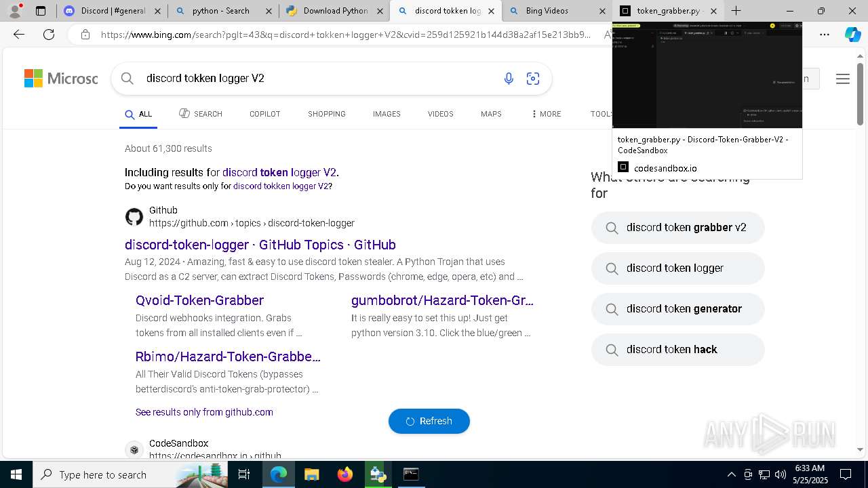
Task: Click 'discord tokken logger V2' original query link
Action: 282,186
